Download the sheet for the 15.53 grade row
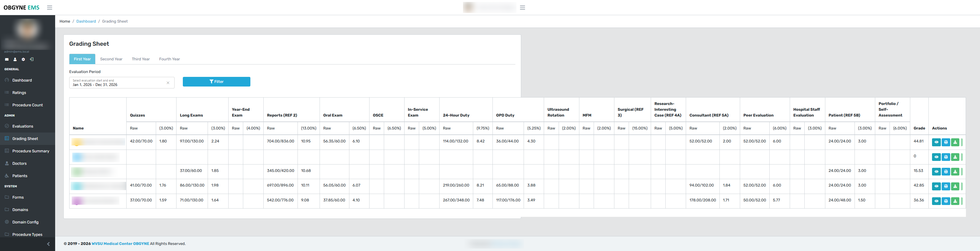 (x=955, y=172)
